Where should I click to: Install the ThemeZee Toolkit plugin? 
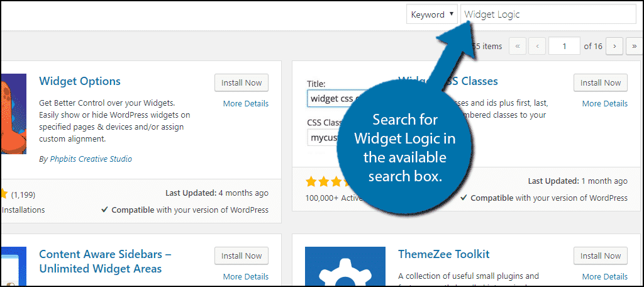tap(601, 256)
